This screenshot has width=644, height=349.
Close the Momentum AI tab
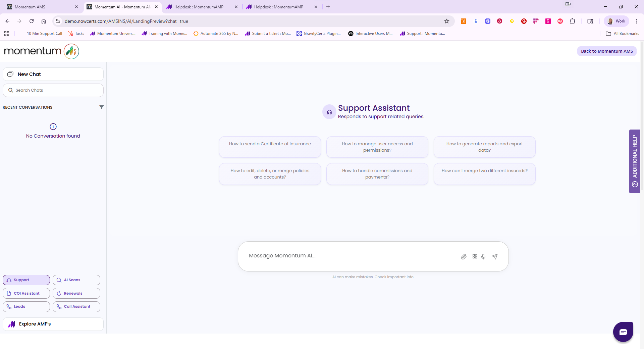tap(156, 7)
